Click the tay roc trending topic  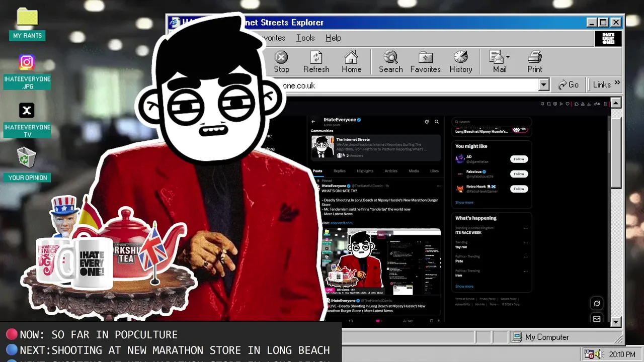pos(461,247)
